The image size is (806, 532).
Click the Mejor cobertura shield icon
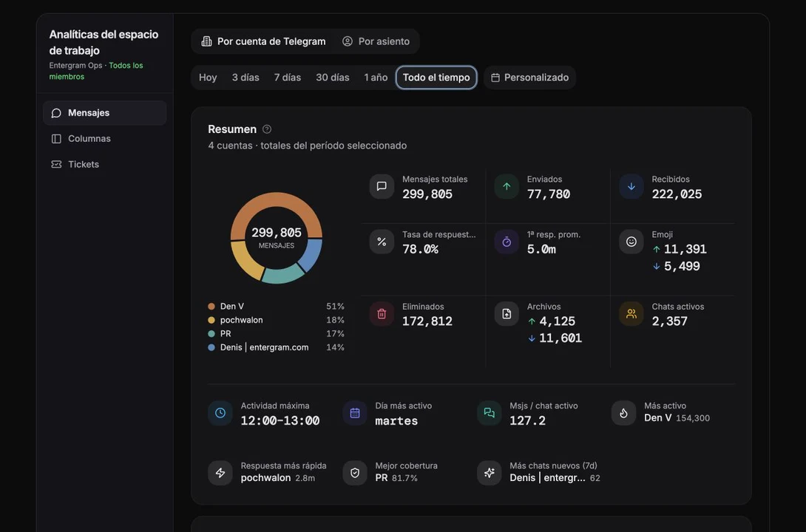tap(355, 473)
